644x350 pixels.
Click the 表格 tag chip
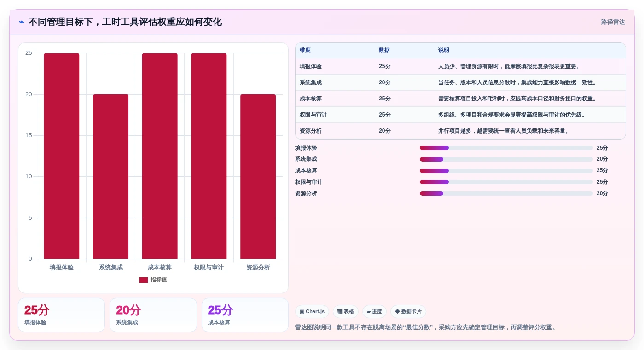(x=346, y=312)
